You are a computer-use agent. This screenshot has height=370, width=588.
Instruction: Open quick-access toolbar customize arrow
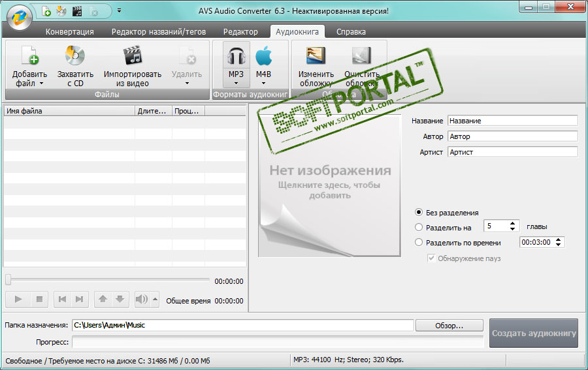pos(120,10)
